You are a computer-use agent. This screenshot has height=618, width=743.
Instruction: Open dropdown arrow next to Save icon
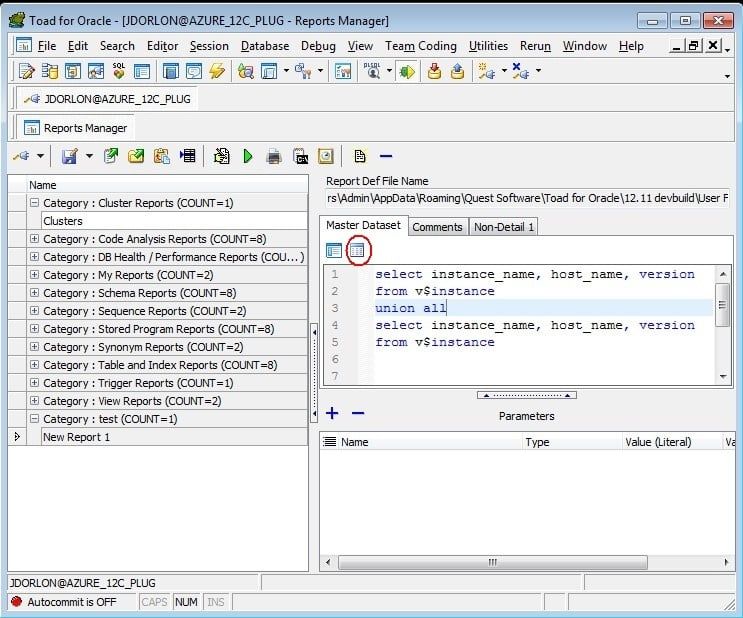point(89,156)
